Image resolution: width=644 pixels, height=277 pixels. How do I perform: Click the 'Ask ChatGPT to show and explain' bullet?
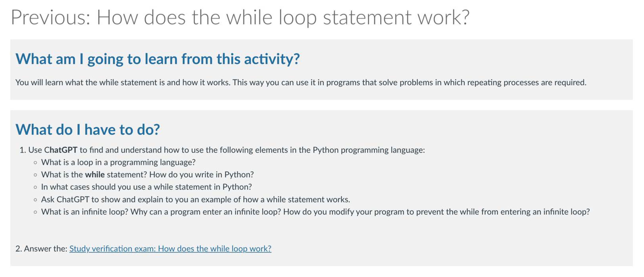[195, 200]
